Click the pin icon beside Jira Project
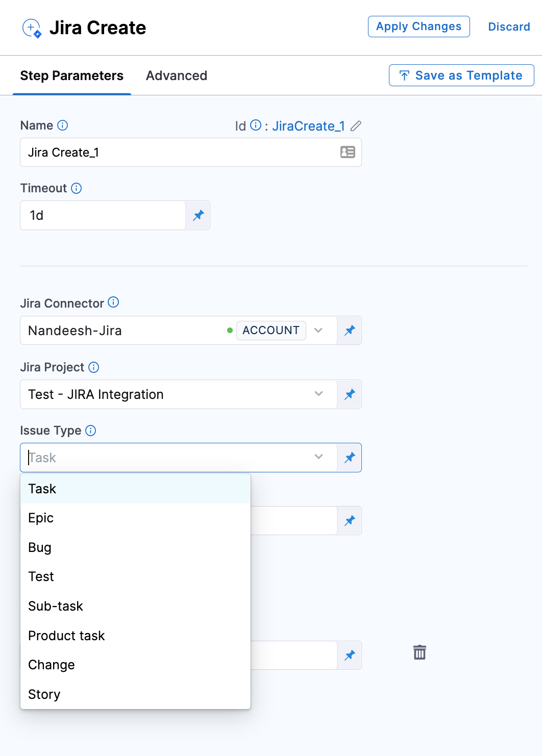Viewport: 542px width, 756px height. pos(350,394)
